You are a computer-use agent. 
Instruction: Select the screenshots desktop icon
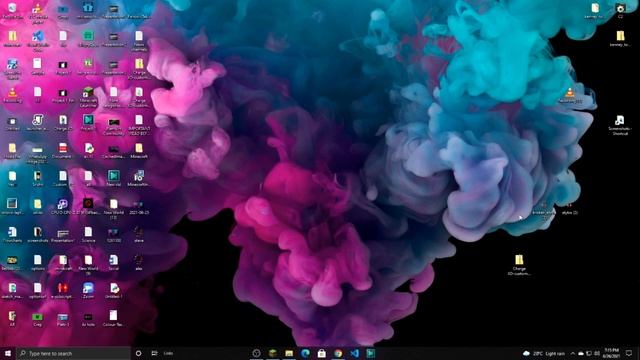tap(38, 235)
